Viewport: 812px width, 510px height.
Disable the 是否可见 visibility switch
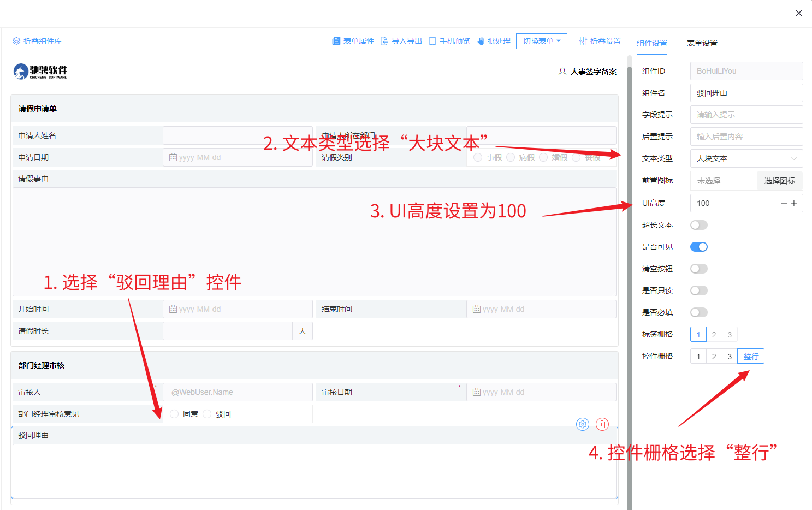pyautogui.click(x=698, y=247)
